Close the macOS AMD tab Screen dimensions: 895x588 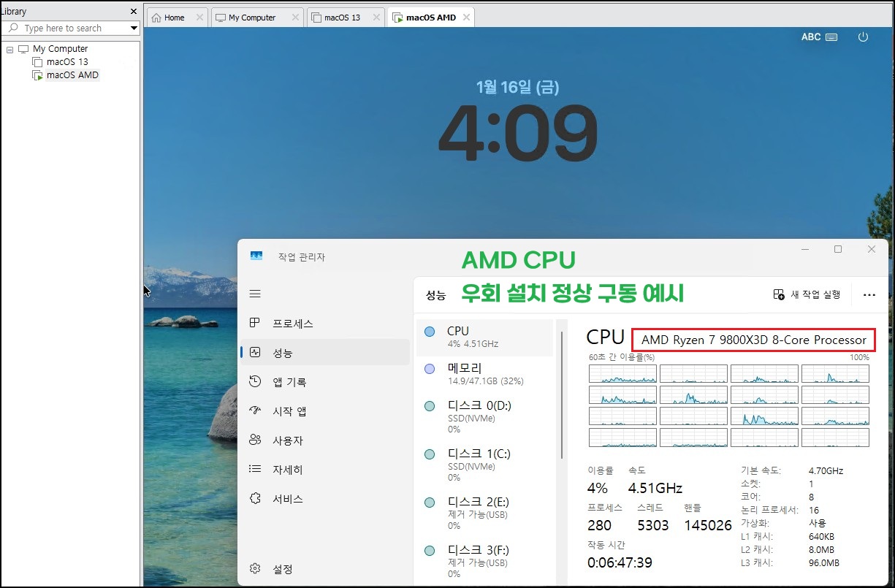(x=466, y=18)
